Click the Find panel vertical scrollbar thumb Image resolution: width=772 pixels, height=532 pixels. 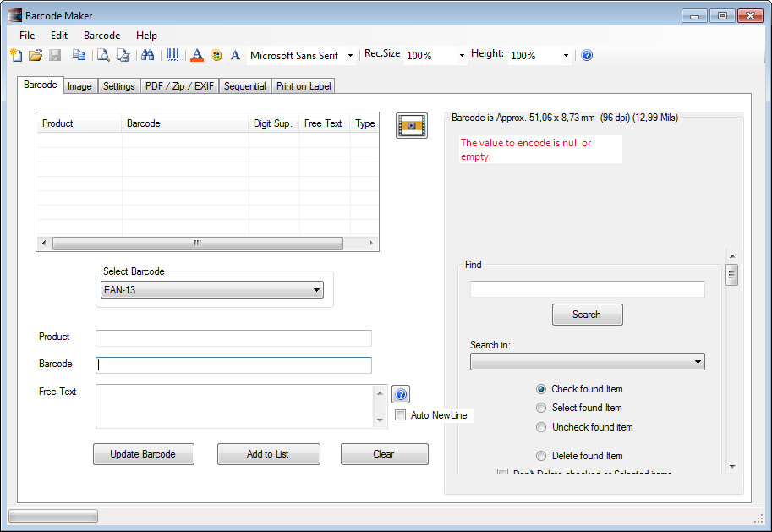tap(732, 275)
